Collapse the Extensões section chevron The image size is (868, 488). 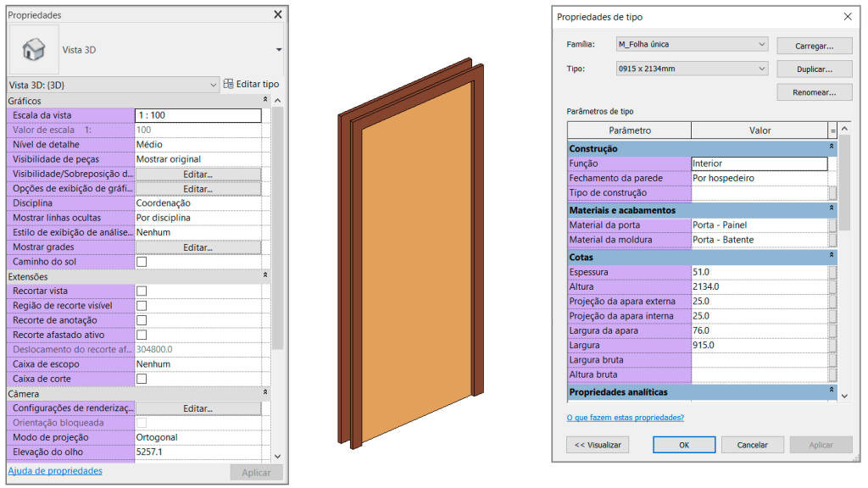265,275
